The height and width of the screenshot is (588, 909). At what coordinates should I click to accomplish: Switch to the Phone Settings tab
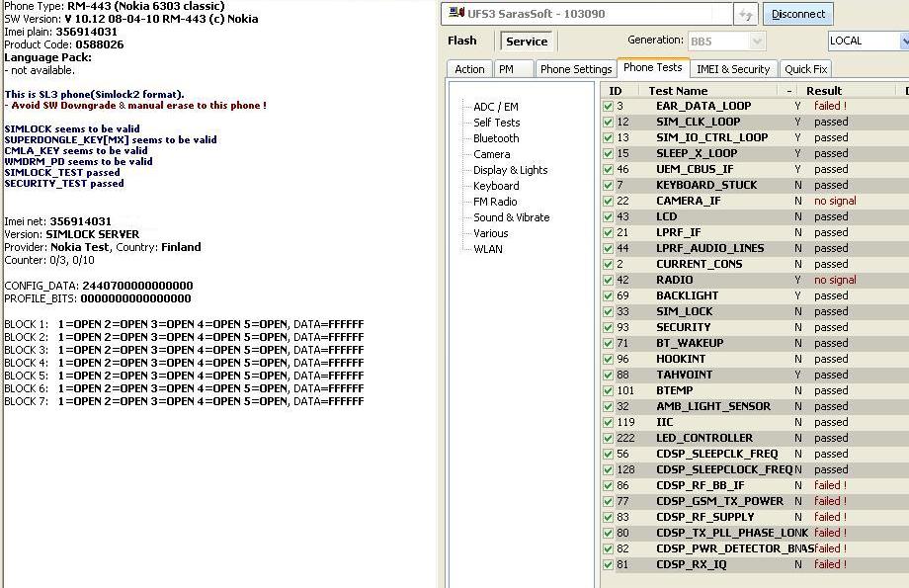576,69
